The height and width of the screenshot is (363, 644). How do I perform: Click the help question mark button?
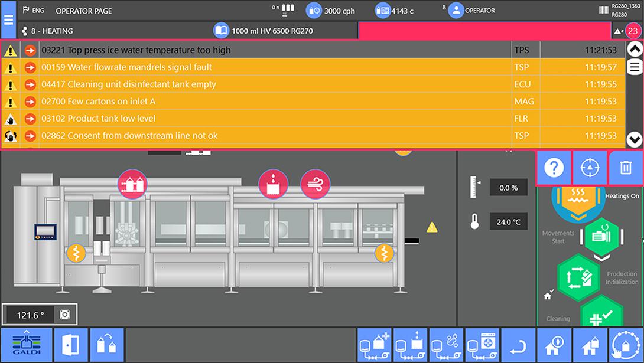pyautogui.click(x=554, y=168)
